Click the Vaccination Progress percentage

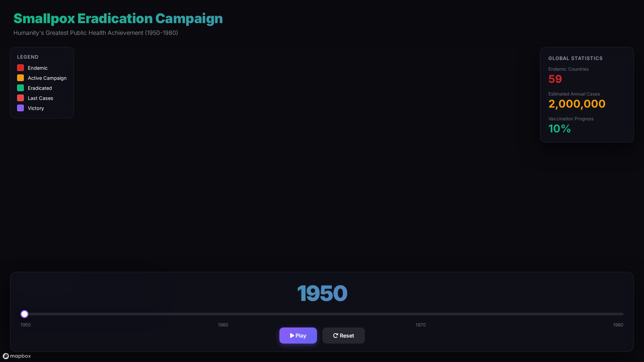pyautogui.click(x=559, y=129)
